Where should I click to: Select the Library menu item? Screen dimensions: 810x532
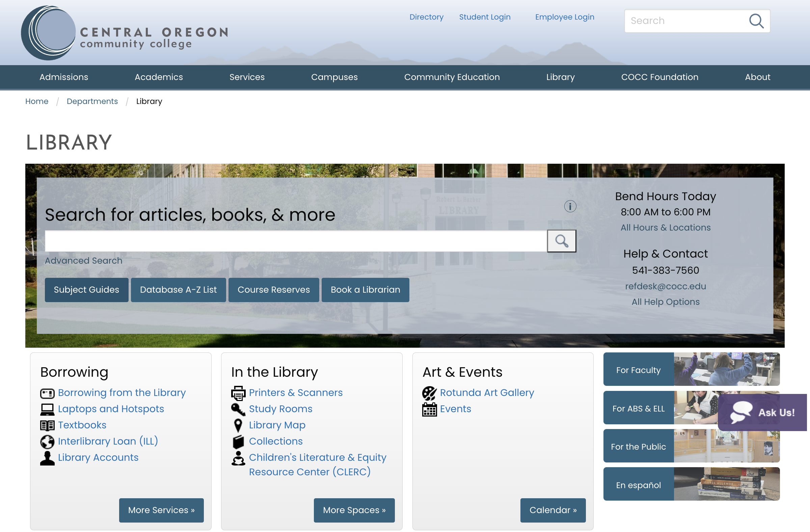tap(561, 77)
